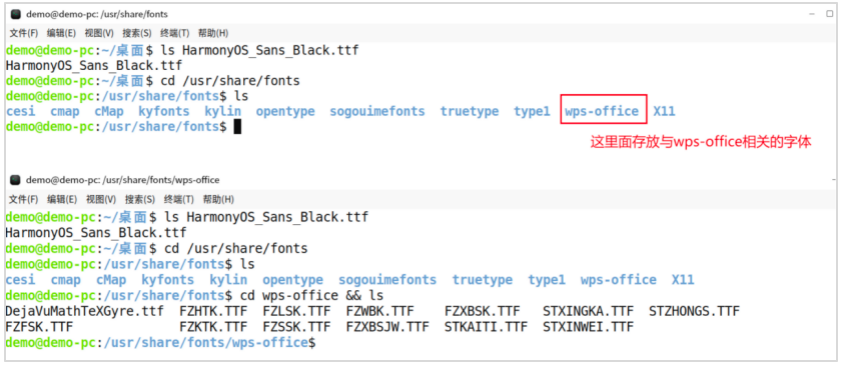Maximize the top terminal window
844x366 pixels.
tap(829, 14)
